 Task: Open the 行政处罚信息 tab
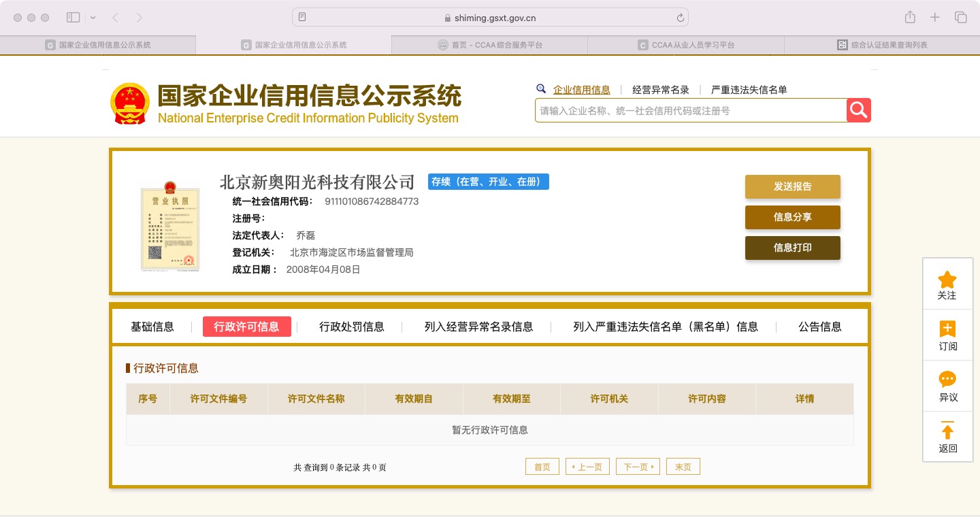tap(352, 327)
